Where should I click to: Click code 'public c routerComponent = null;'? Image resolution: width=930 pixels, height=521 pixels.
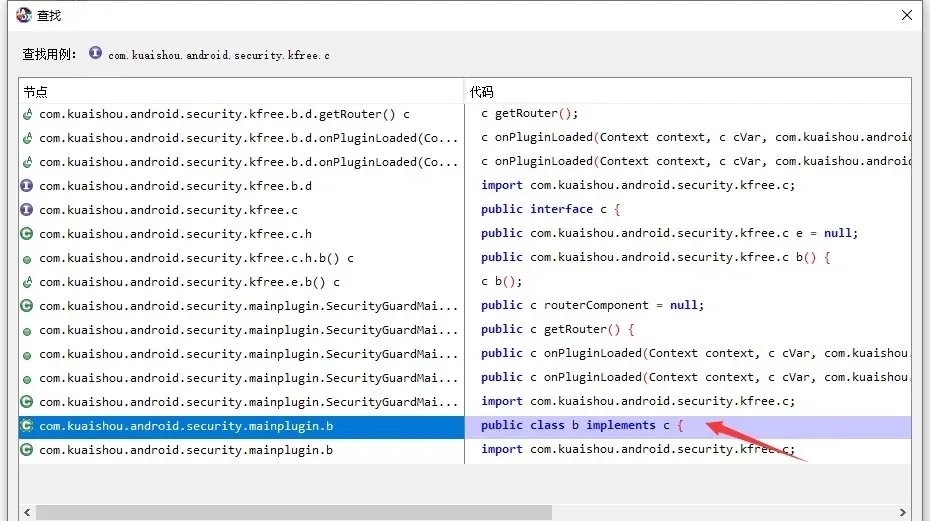pos(593,305)
